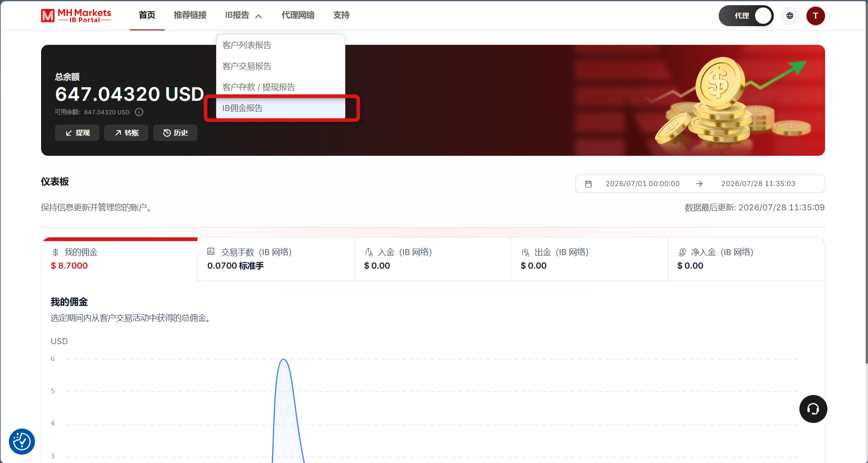Click the deposit icon next to 入金
Viewport: 868px width, 463px height.
(x=369, y=252)
